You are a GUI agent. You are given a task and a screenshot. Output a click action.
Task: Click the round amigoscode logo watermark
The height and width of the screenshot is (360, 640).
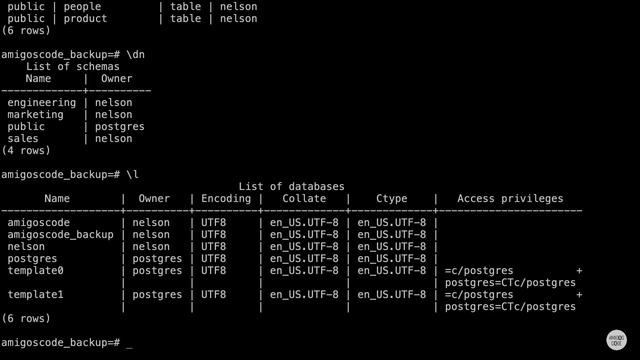coord(616,340)
